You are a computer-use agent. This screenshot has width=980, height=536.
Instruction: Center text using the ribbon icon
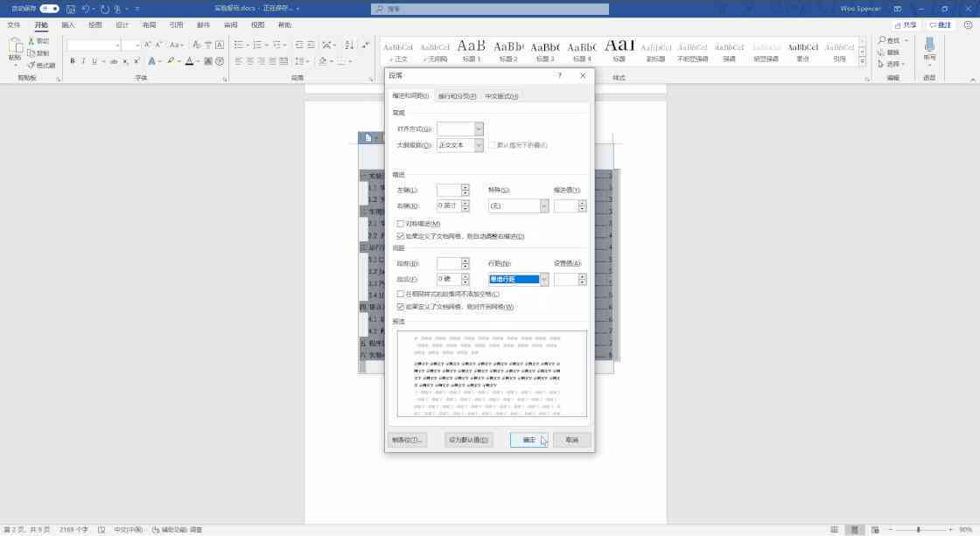pos(250,61)
